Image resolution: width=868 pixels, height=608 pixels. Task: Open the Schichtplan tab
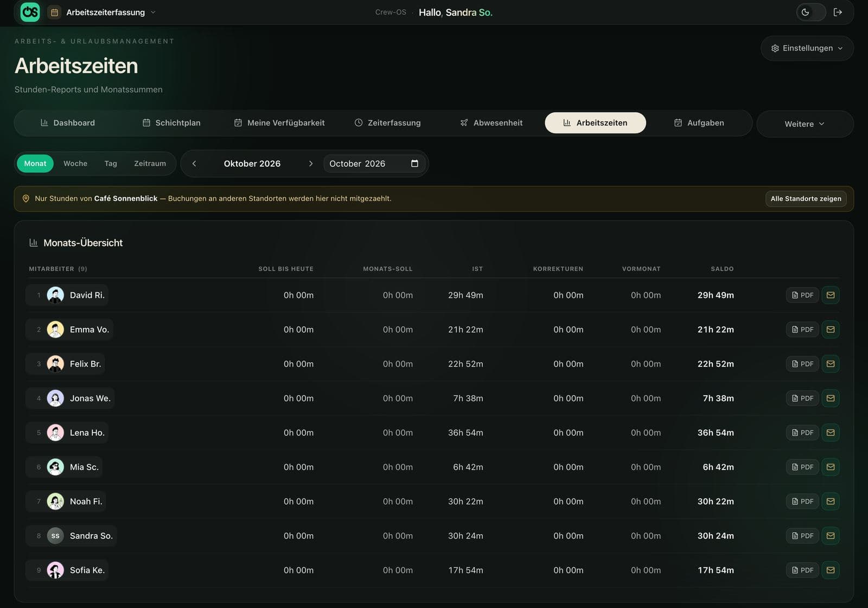coord(171,123)
